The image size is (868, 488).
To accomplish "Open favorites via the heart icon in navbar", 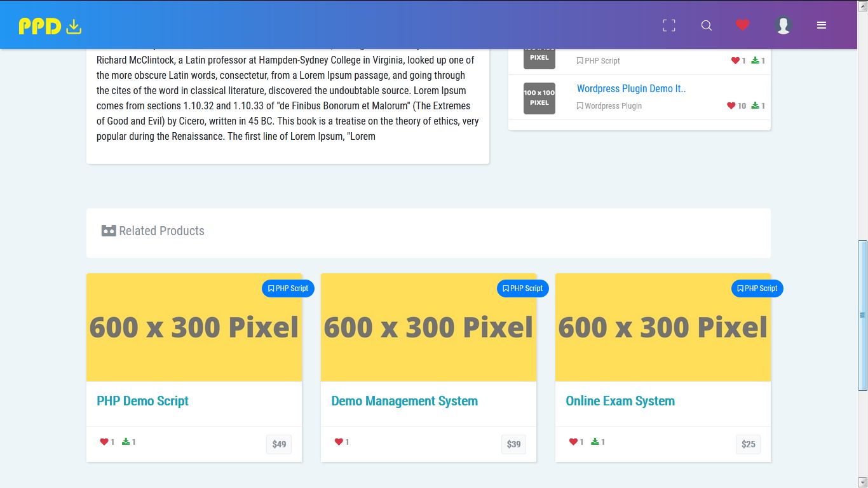I will click(742, 25).
